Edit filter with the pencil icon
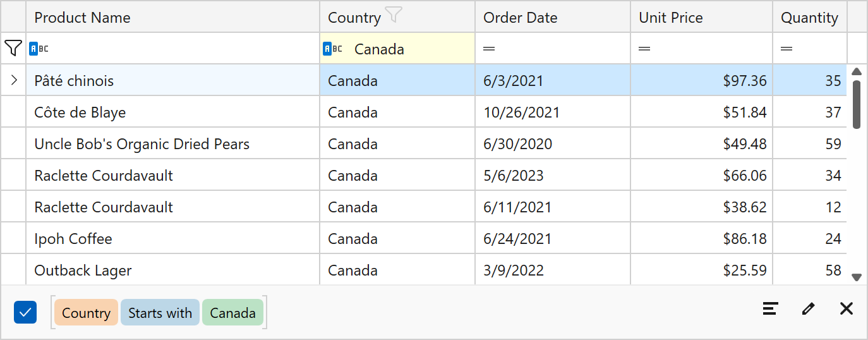The height and width of the screenshot is (340, 868). click(x=808, y=308)
